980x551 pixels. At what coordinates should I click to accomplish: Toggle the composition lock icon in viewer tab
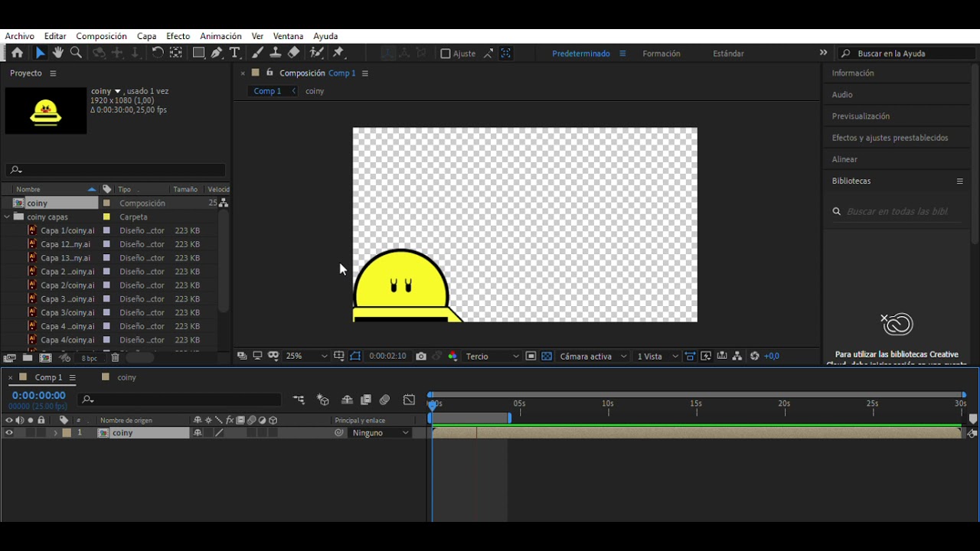point(269,73)
